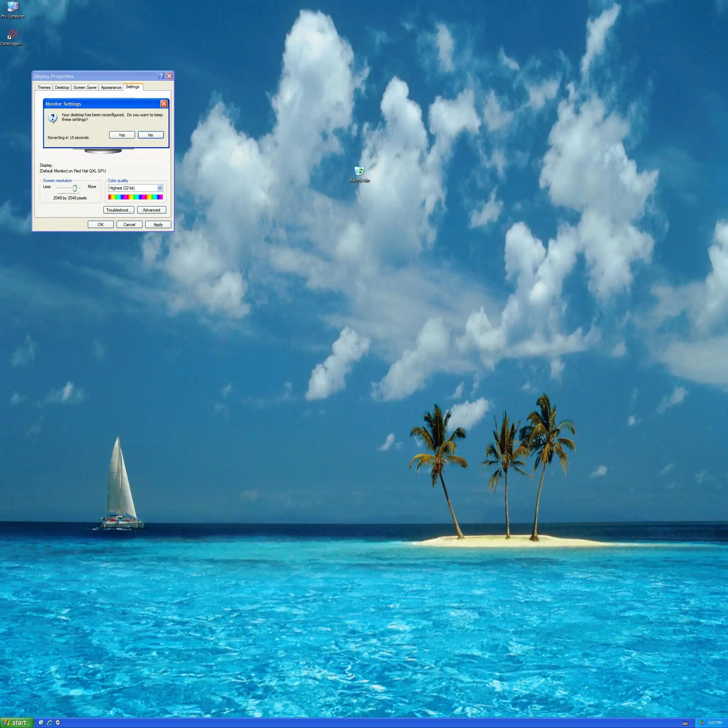Viewport: 728px width, 728px height.
Task: Close the Monitor Settings dialog
Action: (x=164, y=104)
